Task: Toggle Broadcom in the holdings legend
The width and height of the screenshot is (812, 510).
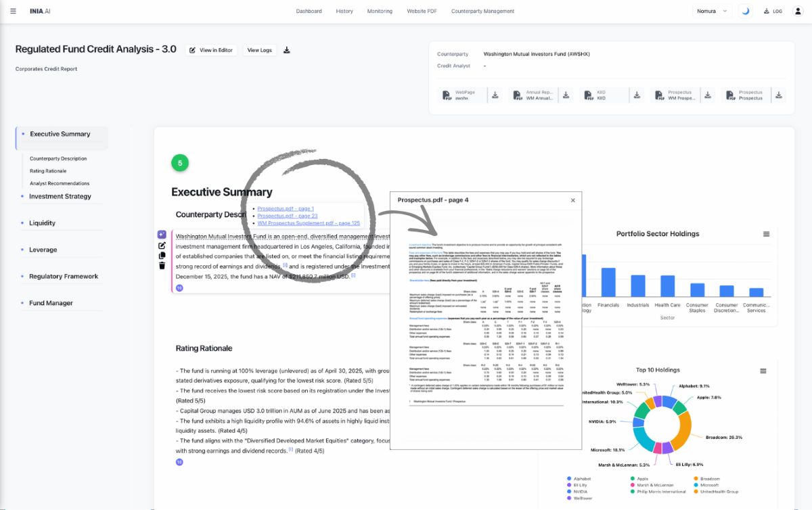Action: (706, 478)
